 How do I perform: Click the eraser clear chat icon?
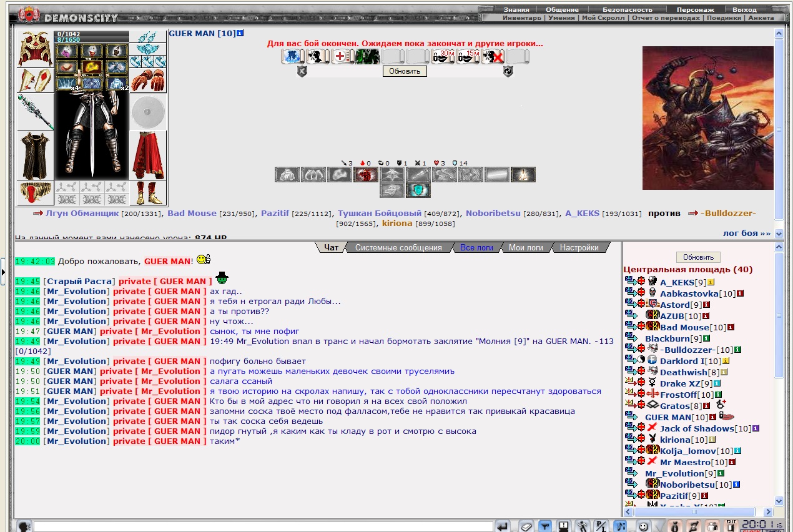point(527,526)
